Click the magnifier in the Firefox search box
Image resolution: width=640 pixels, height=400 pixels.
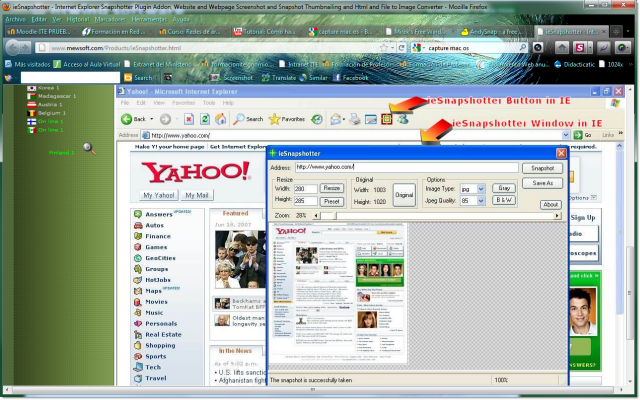523,48
